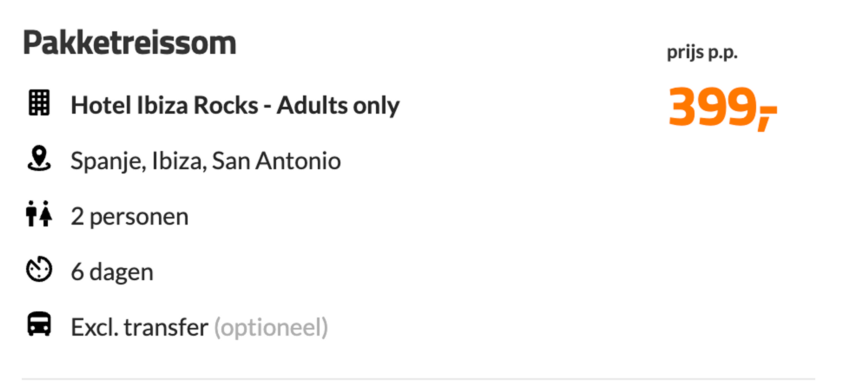
Task: Click the two persons icon
Action: coord(39,214)
